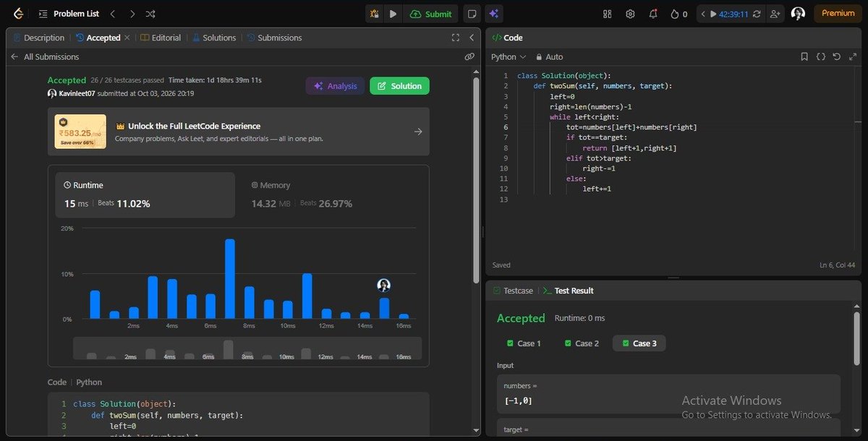Click the Premium button
The height and width of the screenshot is (441, 868).
tap(838, 13)
